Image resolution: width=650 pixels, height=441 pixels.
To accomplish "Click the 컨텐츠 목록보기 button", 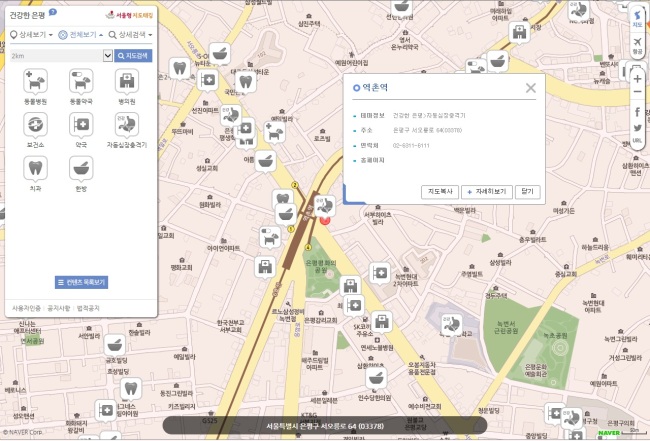I will point(81,283).
